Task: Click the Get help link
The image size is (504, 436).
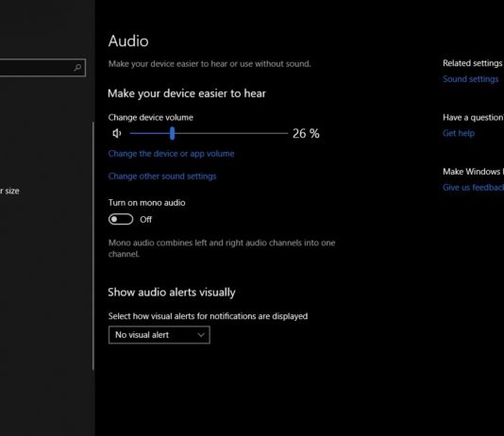Action: click(459, 133)
